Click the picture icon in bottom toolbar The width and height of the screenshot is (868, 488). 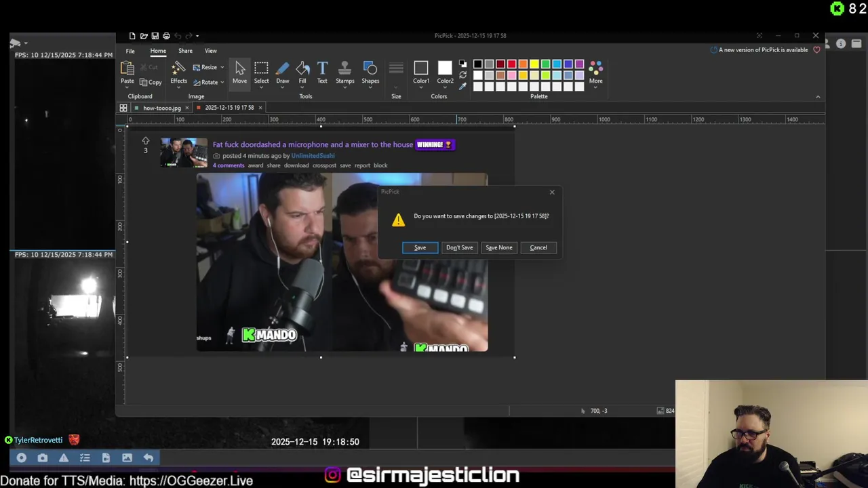(127, 458)
